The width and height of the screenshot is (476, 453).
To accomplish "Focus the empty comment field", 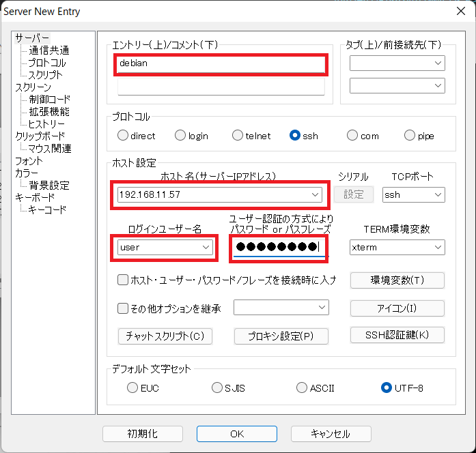I will [x=221, y=87].
